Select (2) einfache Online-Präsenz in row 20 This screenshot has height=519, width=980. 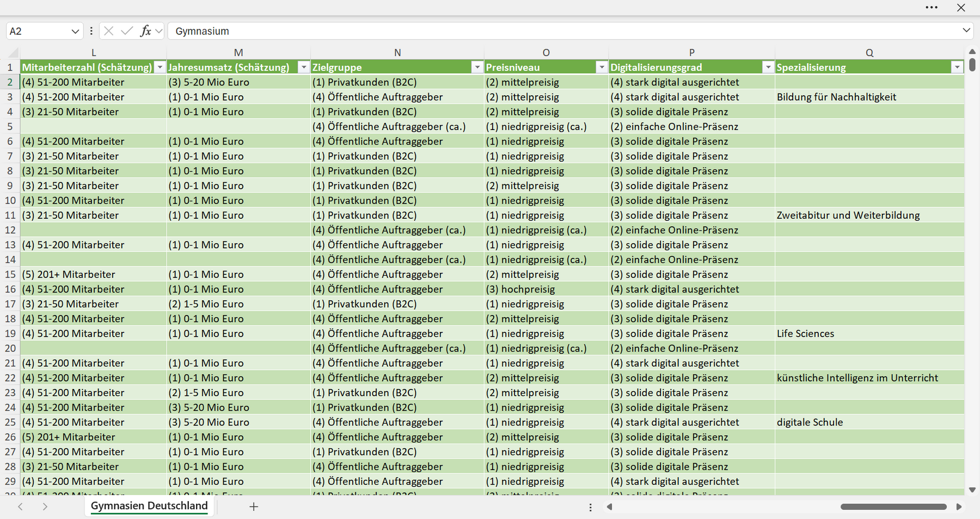pos(691,348)
